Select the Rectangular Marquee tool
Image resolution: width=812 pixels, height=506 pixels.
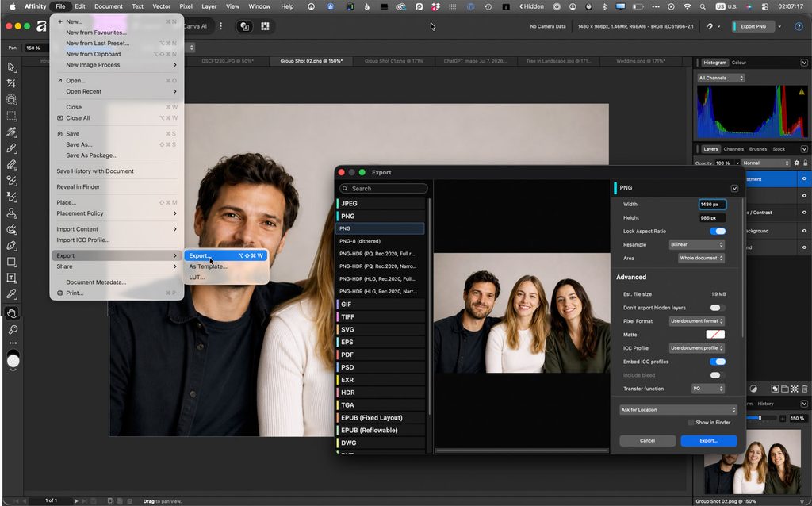pyautogui.click(x=11, y=116)
